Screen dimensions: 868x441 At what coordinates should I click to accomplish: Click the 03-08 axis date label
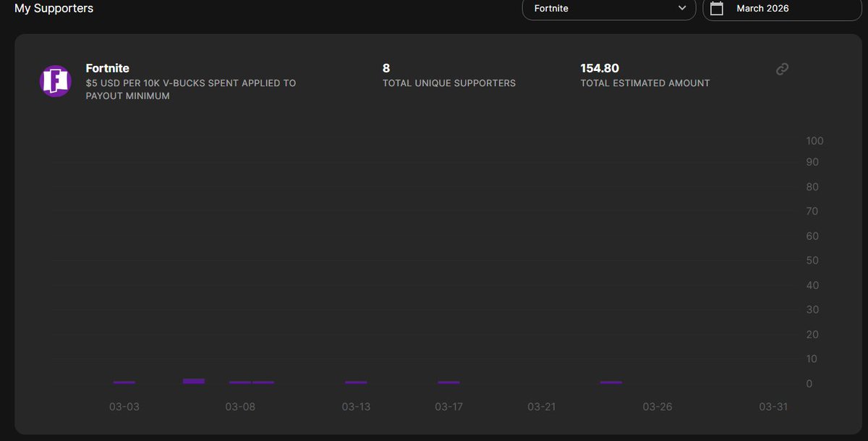click(x=240, y=407)
